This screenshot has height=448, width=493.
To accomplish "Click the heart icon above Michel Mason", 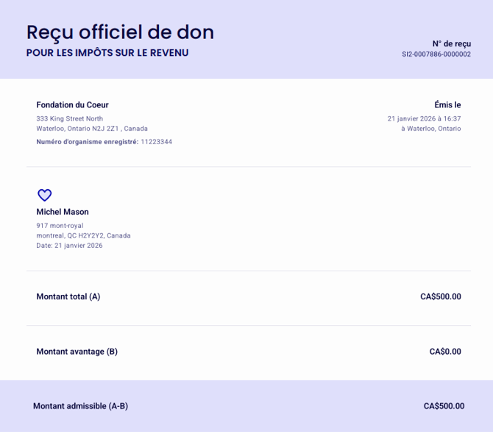I will (x=45, y=195).
